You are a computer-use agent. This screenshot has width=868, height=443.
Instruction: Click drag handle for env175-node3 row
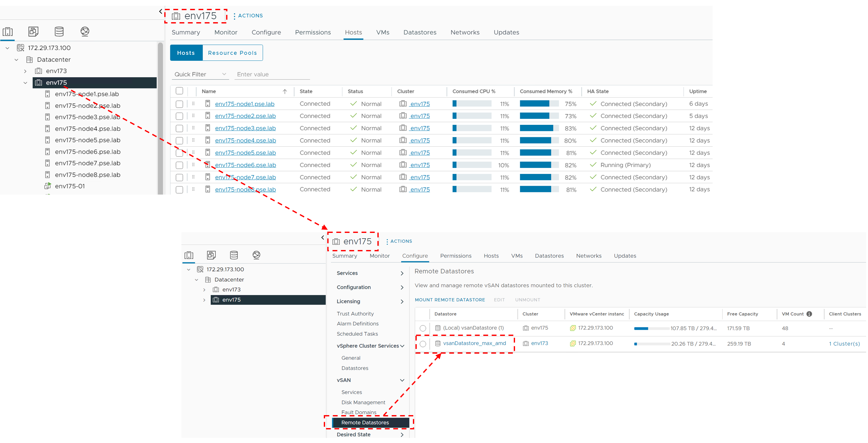point(193,128)
